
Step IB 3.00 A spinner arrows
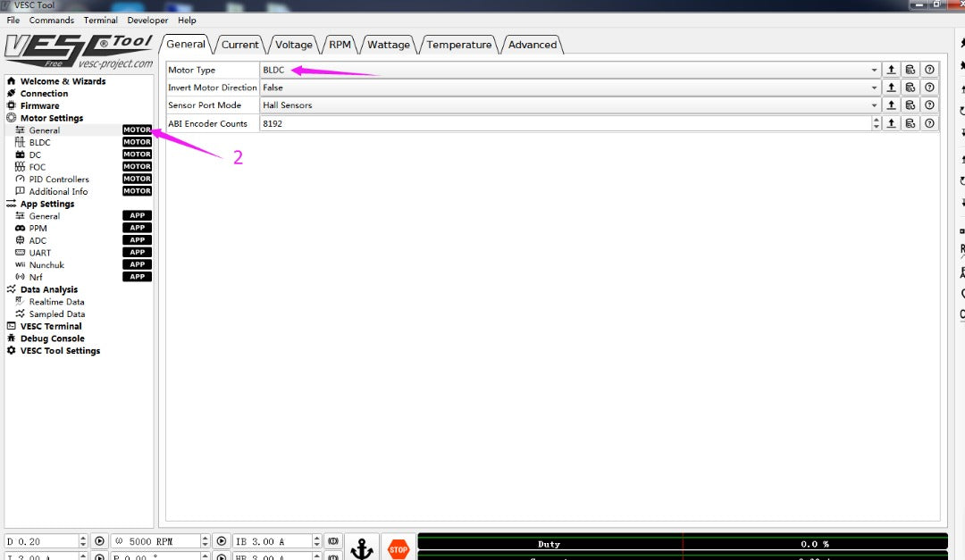(x=317, y=541)
